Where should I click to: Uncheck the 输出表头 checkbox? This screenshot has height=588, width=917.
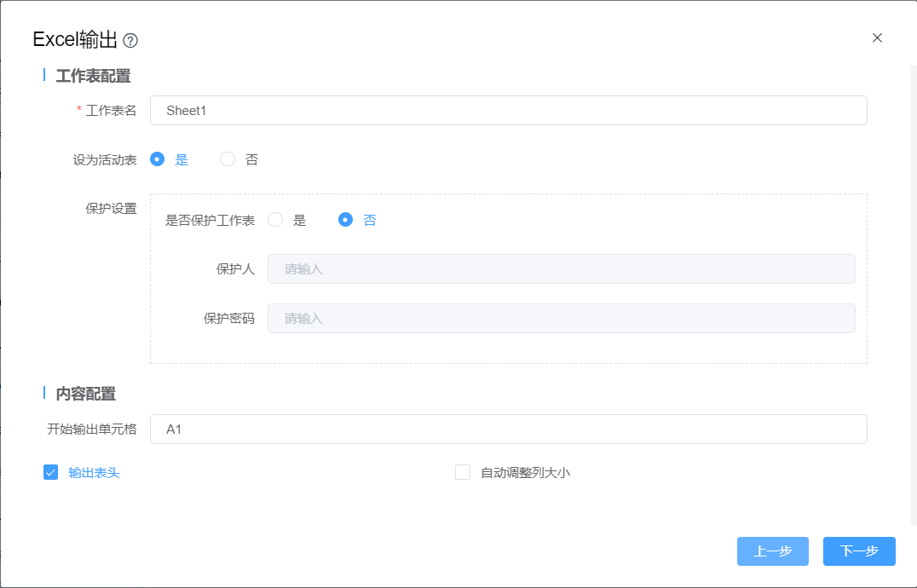[50, 472]
